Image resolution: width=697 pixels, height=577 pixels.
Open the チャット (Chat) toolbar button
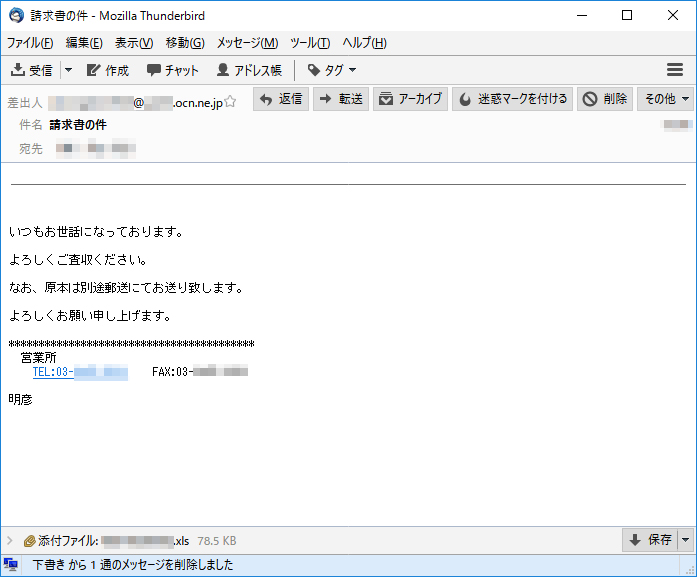[172, 70]
